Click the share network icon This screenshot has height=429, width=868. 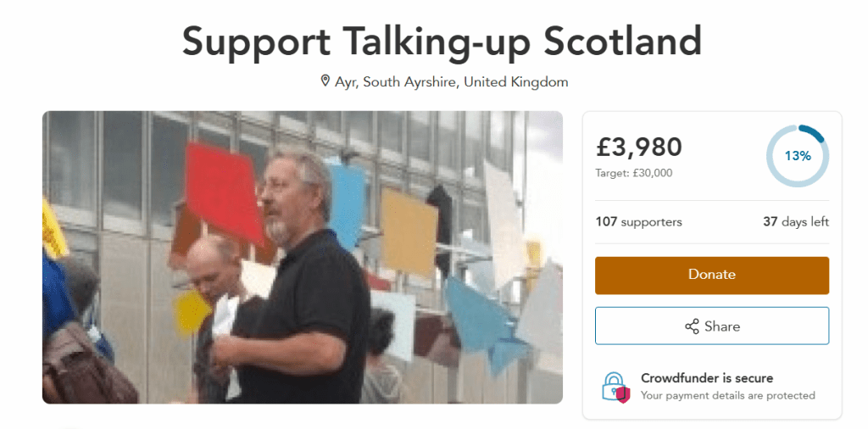click(x=692, y=326)
